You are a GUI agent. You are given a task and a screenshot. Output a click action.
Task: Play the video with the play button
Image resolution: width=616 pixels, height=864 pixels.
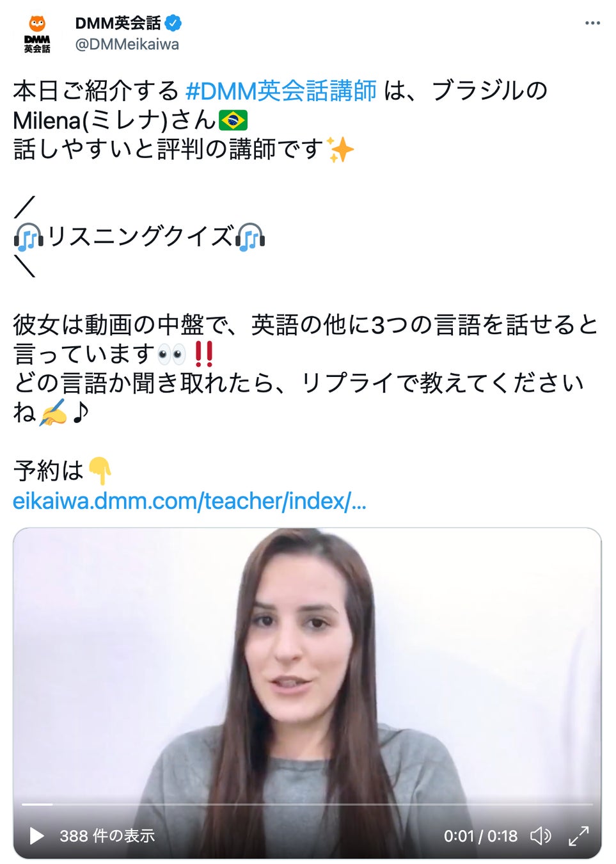coord(36,836)
